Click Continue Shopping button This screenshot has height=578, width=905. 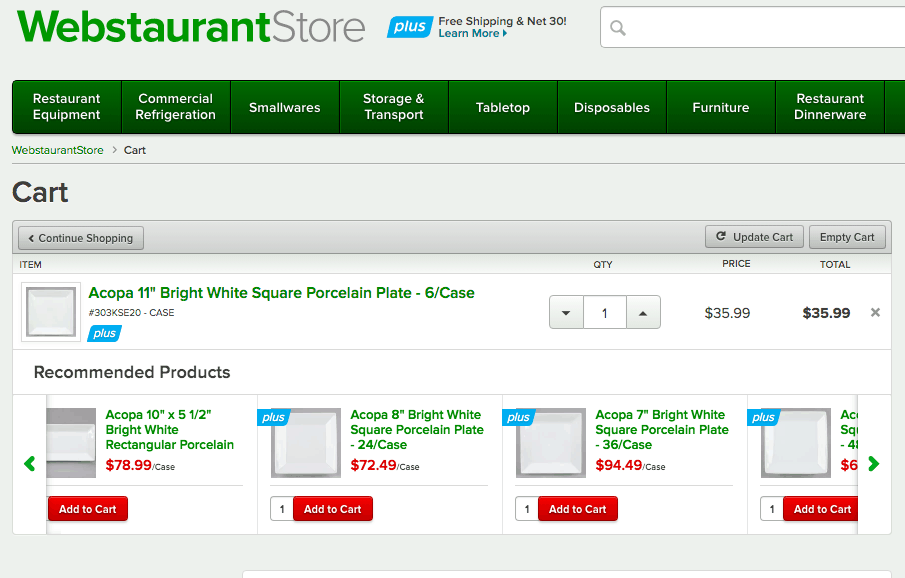click(81, 238)
